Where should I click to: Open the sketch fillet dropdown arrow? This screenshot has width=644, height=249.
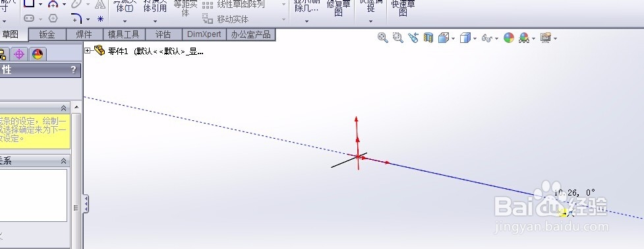click(x=88, y=19)
